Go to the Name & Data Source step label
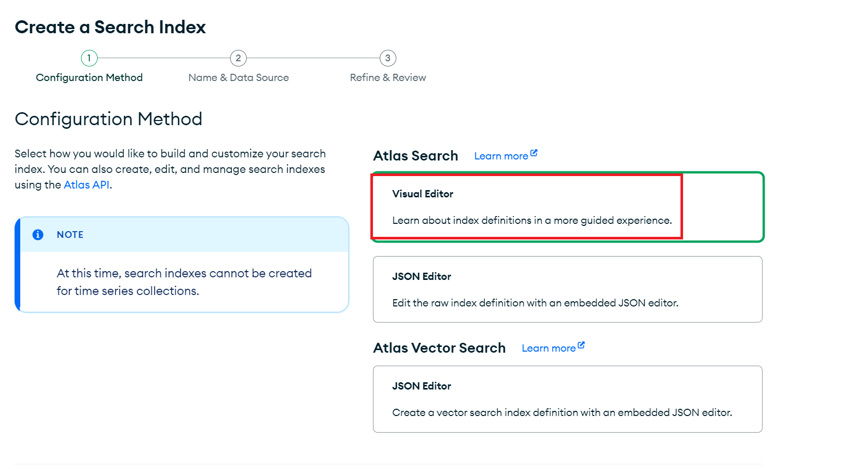 pos(238,77)
